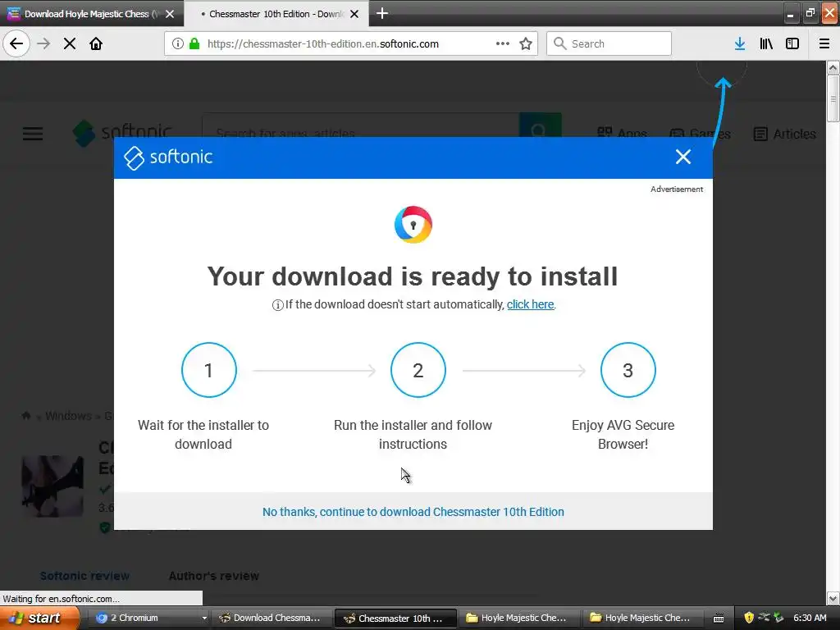
Task: Select the Chessmaster 10th Edition tab
Action: coord(276,14)
